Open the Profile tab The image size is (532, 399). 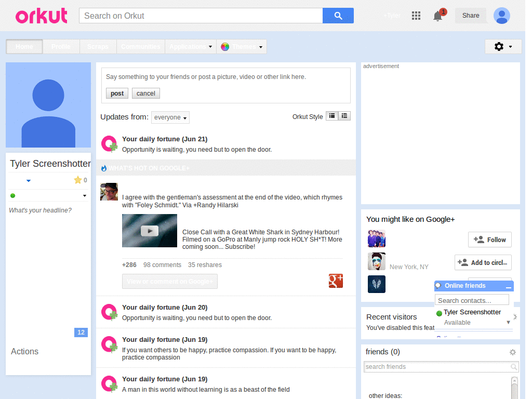[61, 47]
